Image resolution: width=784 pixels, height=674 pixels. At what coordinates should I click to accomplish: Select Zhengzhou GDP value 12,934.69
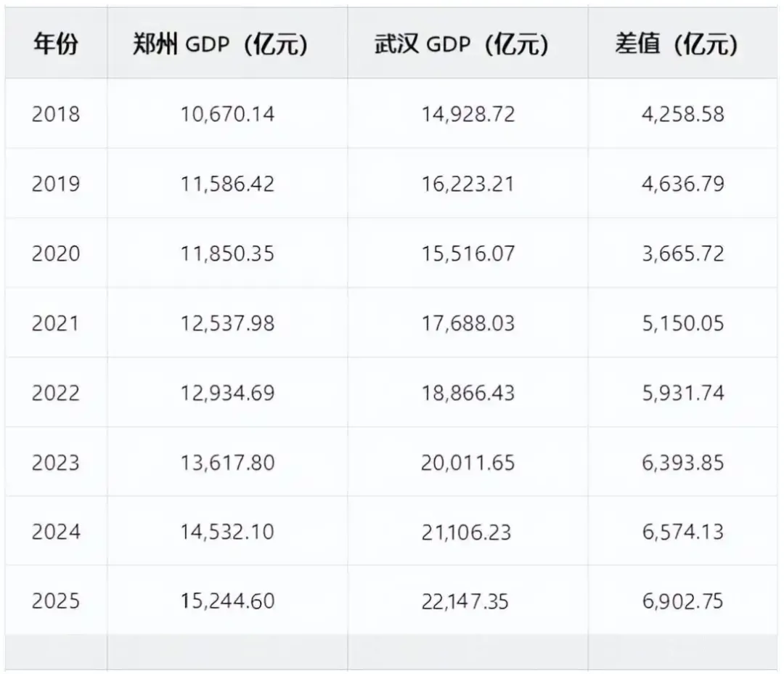coord(227,392)
